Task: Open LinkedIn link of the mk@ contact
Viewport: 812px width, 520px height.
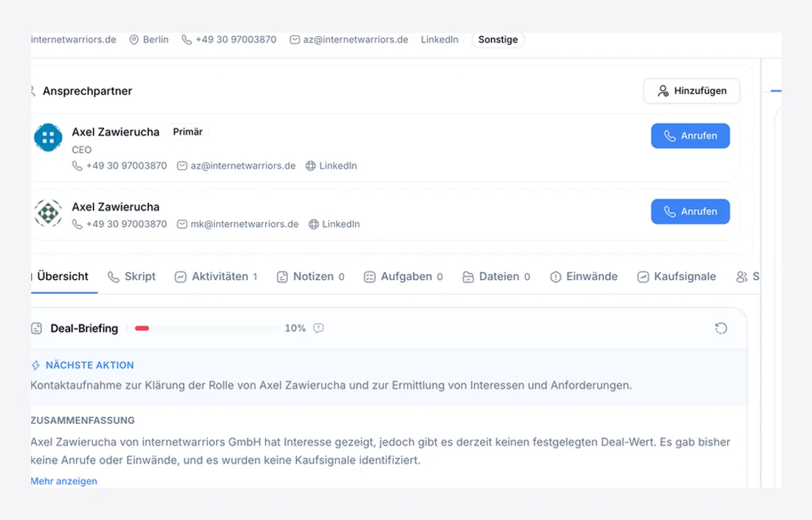Action: coord(341,225)
